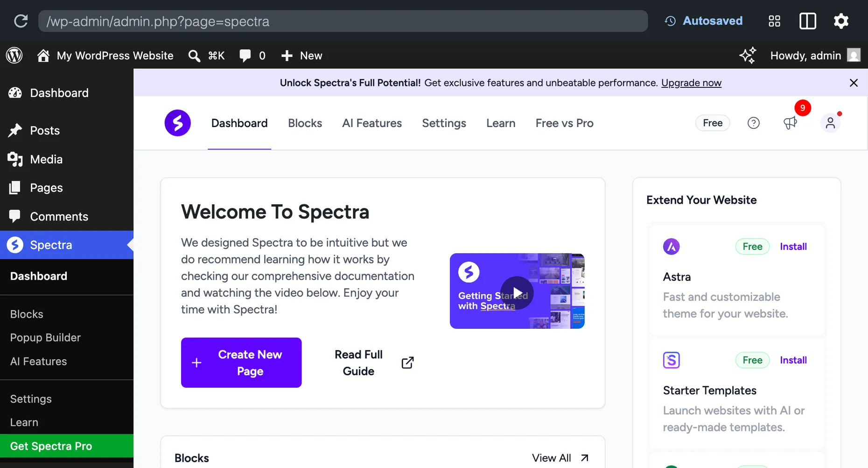The image size is (868, 468).
Task: Click the Posts pin icon in sidebar
Action: tap(15, 130)
